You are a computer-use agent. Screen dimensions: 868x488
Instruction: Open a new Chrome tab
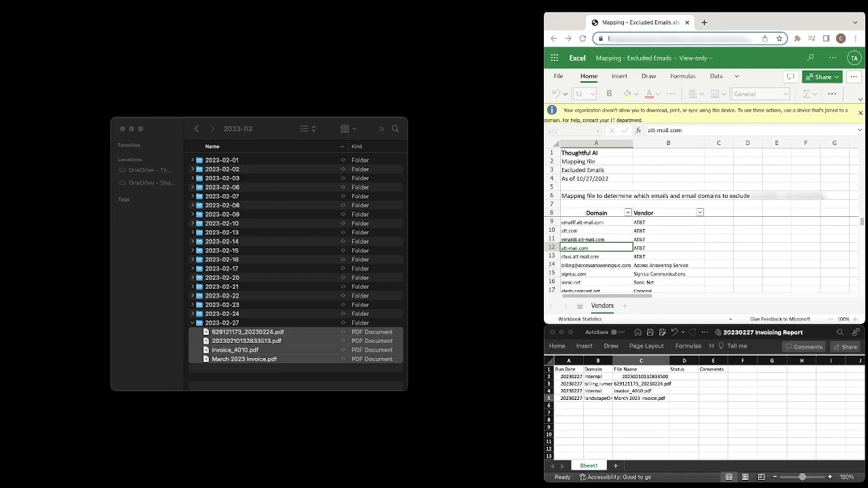pyautogui.click(x=704, y=22)
